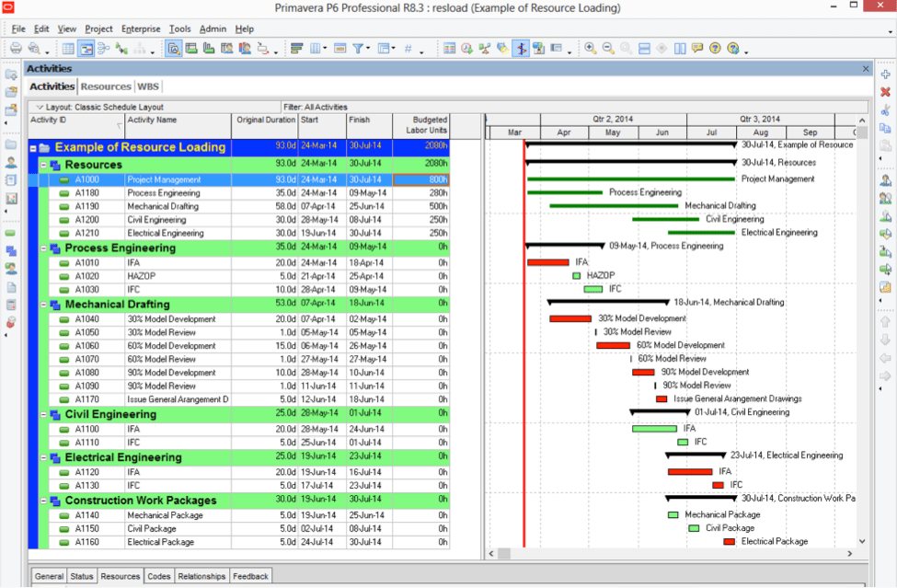Switch to Activity Network view icon

[104, 49]
